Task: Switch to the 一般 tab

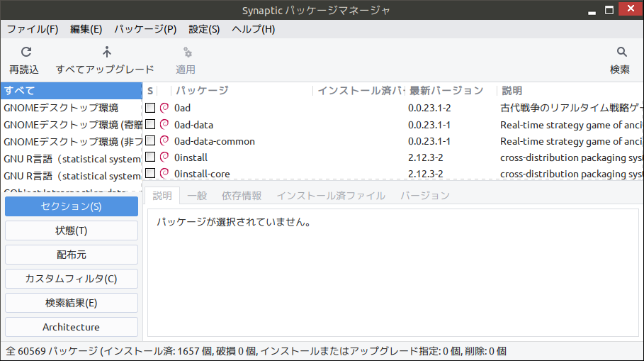Action: [197, 196]
